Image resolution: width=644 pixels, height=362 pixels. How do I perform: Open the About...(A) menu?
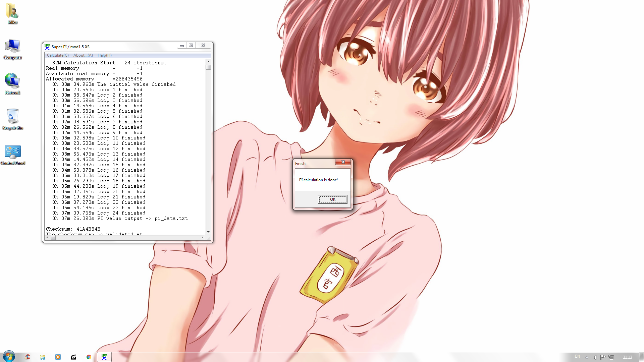coord(83,55)
